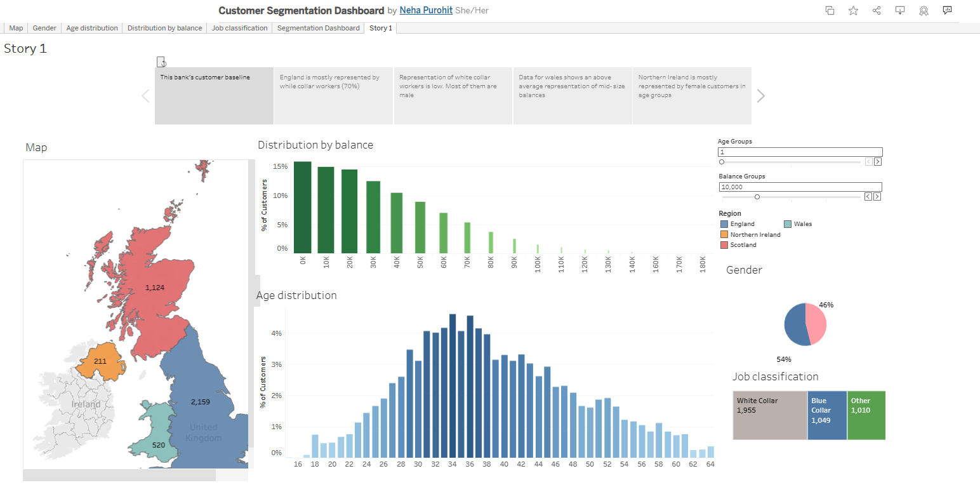The image size is (980, 499).
Task: Click the Balance Groups value field showing 10,000
Action: point(800,187)
